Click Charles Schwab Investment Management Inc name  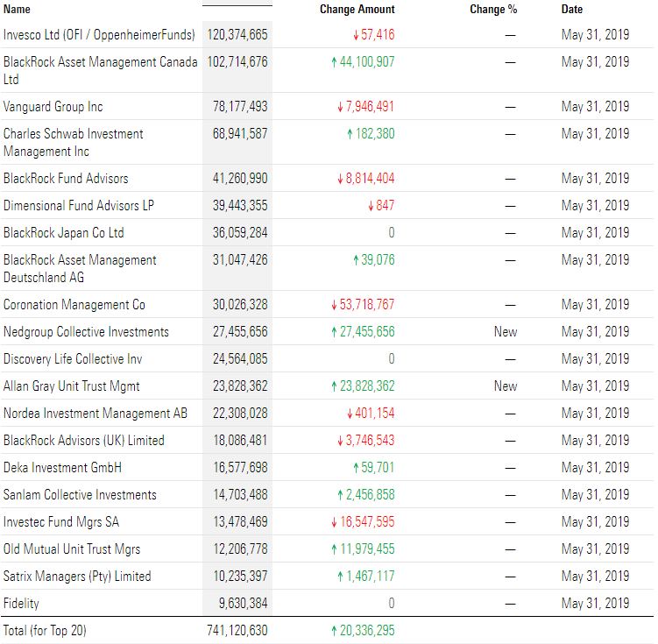click(x=74, y=142)
